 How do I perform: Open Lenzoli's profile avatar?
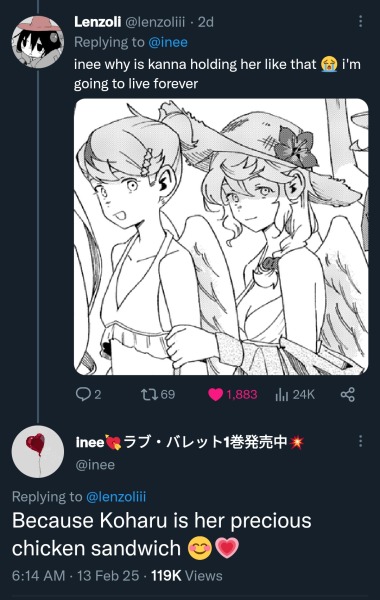[x=38, y=42]
